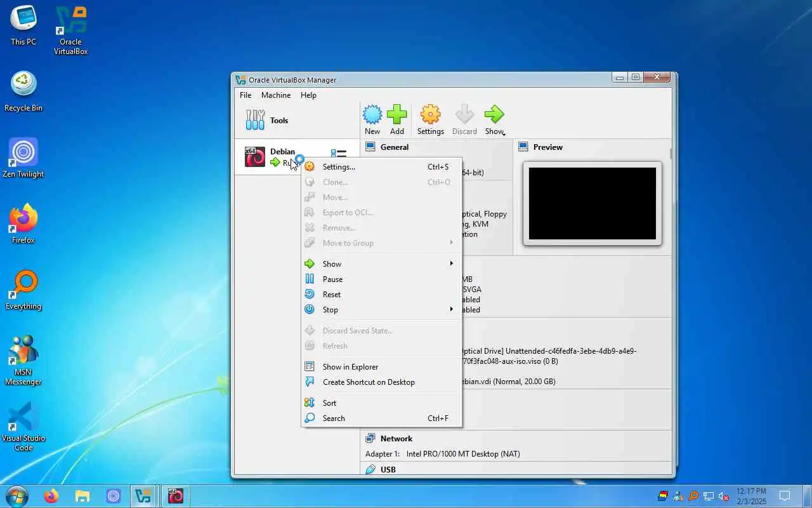Choose Reset in the context menu

coord(381,295)
